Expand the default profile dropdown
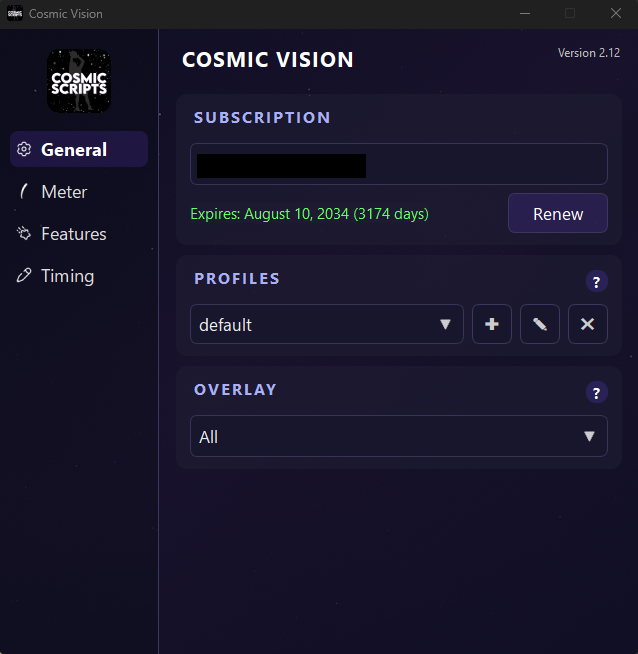Viewport: 638px width, 654px height. (326, 324)
